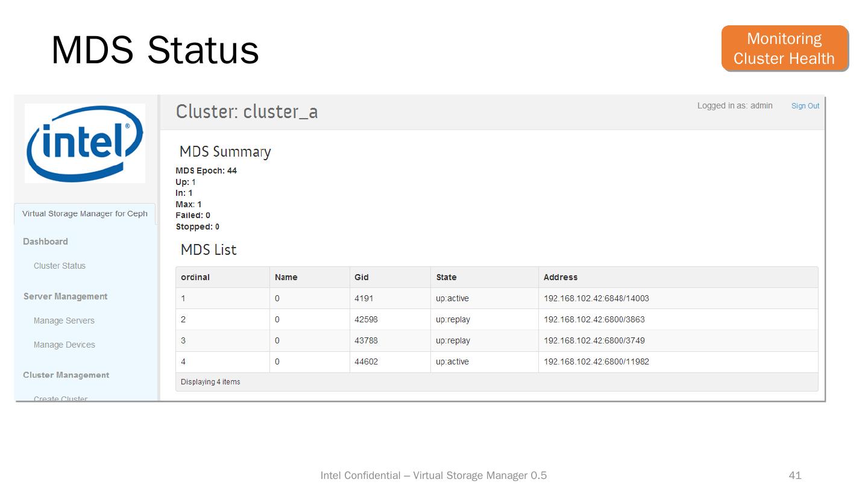Select the Cluster Management section heading
Image resolution: width=868 pixels, height=488 pixels.
point(66,375)
